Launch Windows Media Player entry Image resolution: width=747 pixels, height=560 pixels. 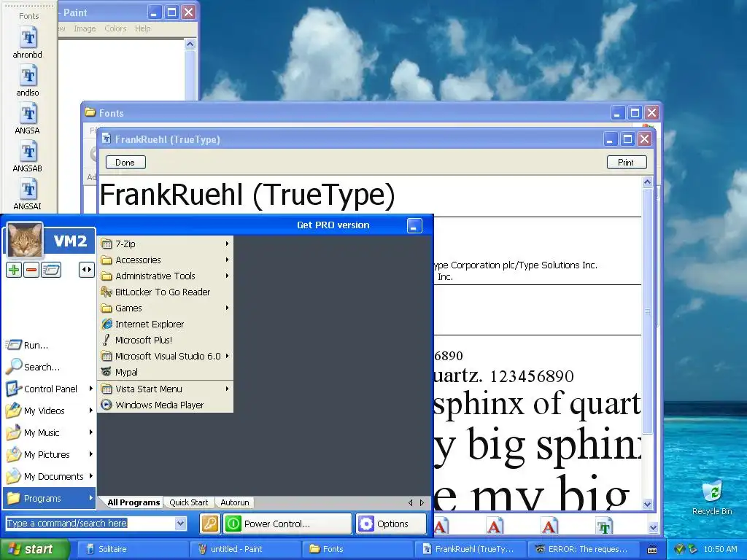[x=165, y=405]
